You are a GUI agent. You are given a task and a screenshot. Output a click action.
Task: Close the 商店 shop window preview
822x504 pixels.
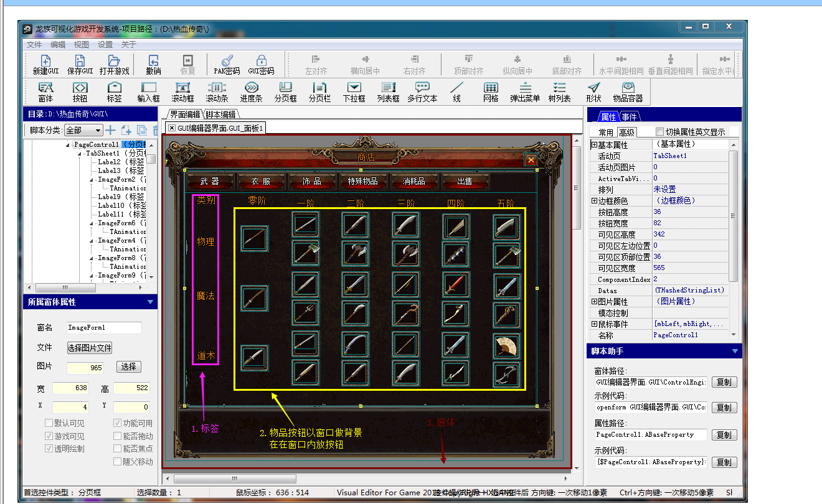531,160
